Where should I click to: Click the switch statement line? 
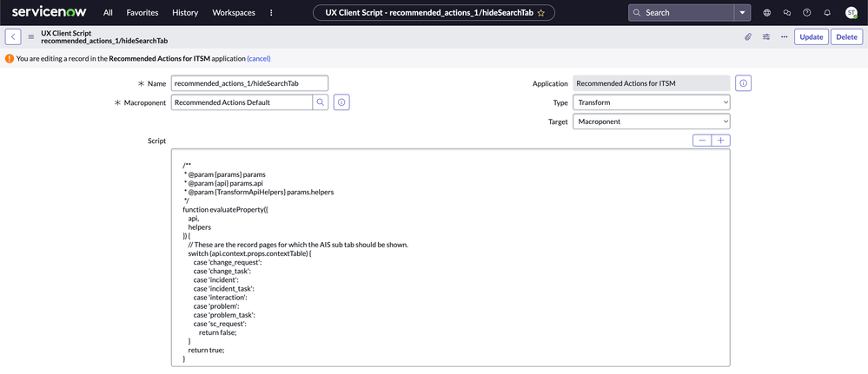click(249, 253)
